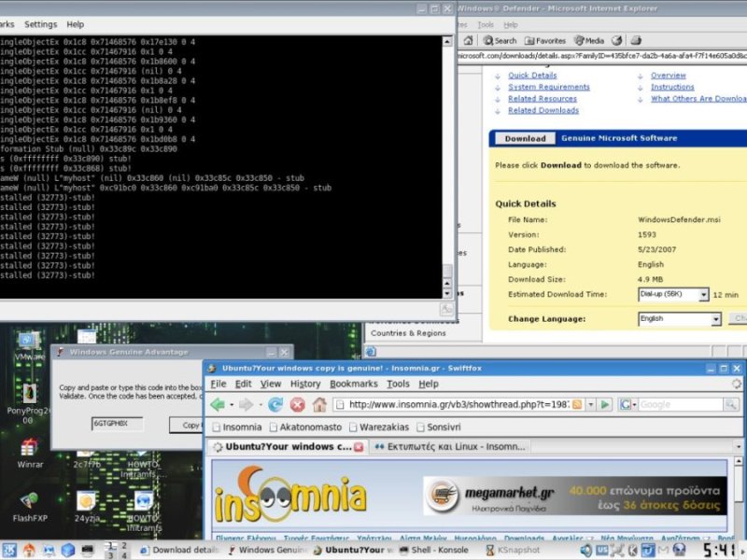Open the forward button history dropdown in Swiftfox
This screenshot has width=747, height=560.
point(261,405)
